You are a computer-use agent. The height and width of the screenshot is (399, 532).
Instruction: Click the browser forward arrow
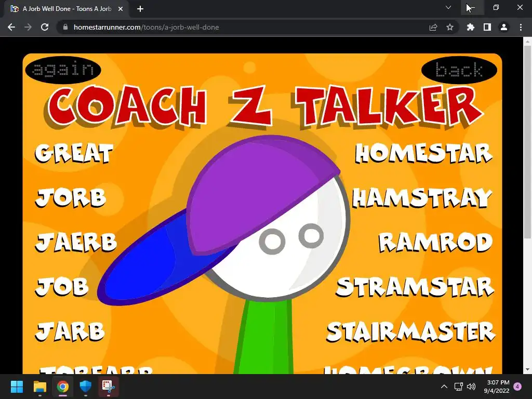[28, 27]
